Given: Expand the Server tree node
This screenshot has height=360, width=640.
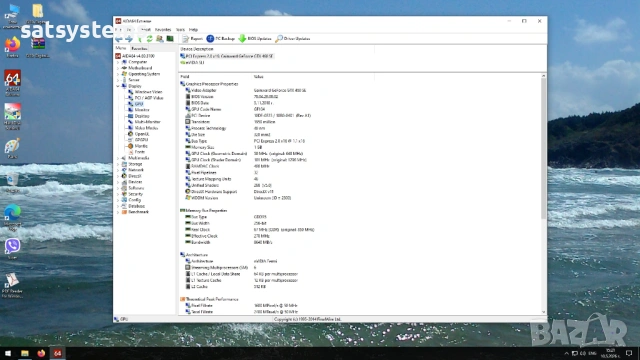Looking at the screenshot, I should click(x=118, y=80).
